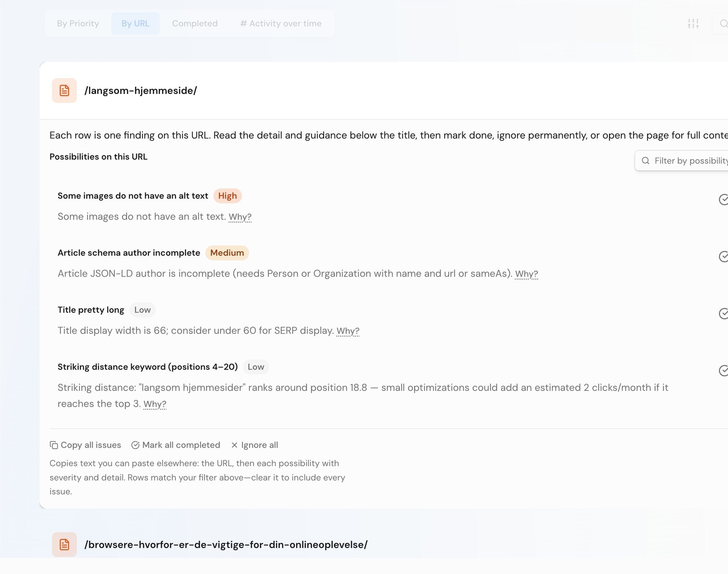This screenshot has width=728, height=574.
Task: Select 'Striking distance keyword (positions 4–20)' title
Action: [x=148, y=367]
